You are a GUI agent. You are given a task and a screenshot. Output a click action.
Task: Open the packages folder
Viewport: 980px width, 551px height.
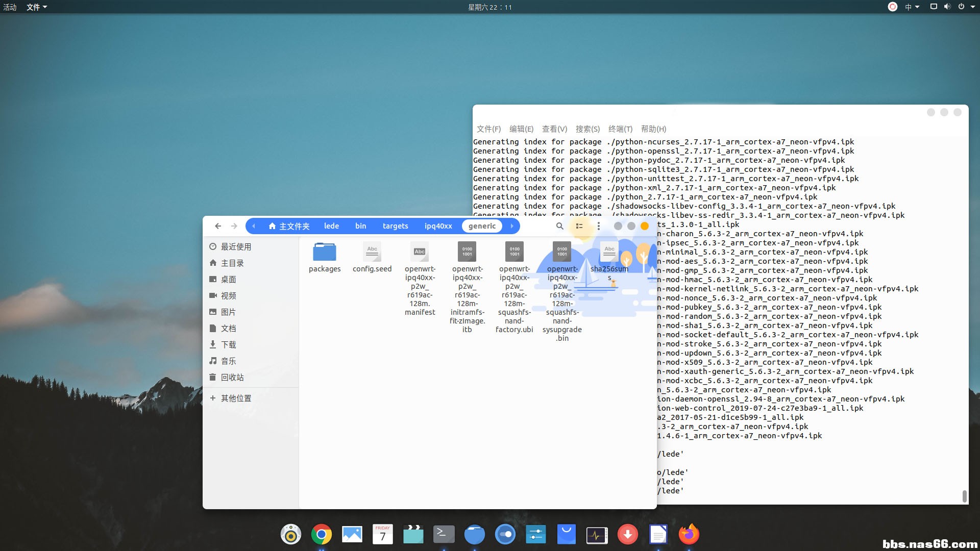click(325, 253)
